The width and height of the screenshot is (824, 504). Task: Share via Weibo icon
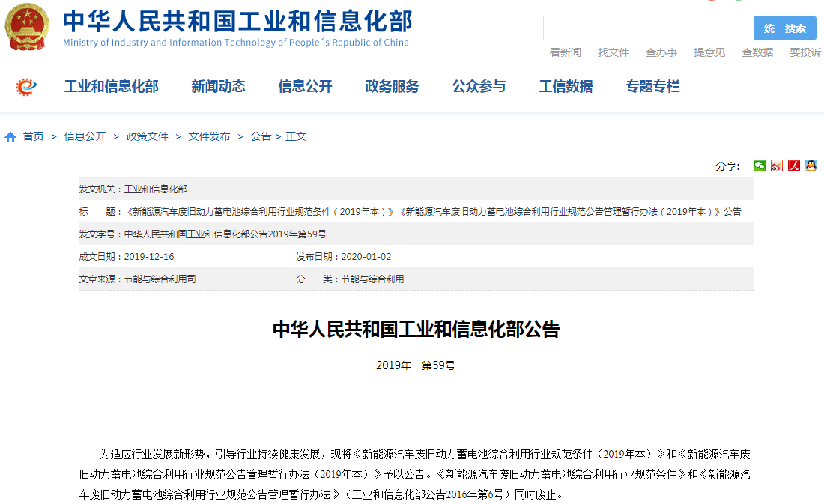click(x=777, y=166)
